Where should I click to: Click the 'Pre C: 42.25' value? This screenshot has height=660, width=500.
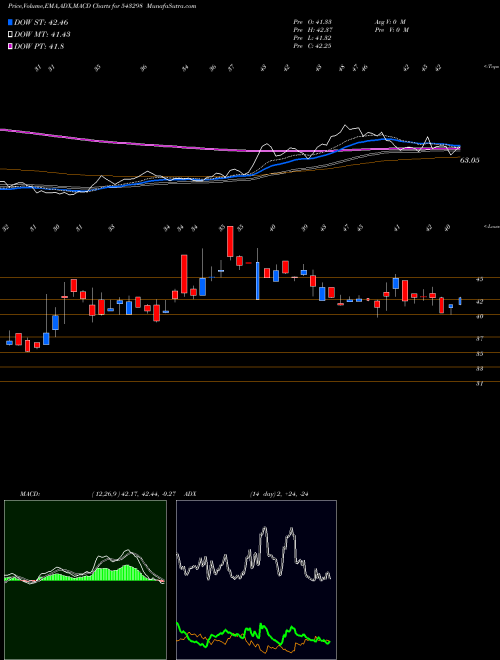(312, 46)
